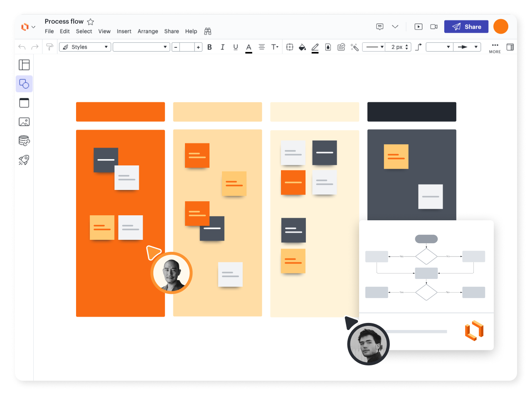Viewport: 532px width, 399px height.
Task: Click the blue Share button
Action: pos(466,27)
